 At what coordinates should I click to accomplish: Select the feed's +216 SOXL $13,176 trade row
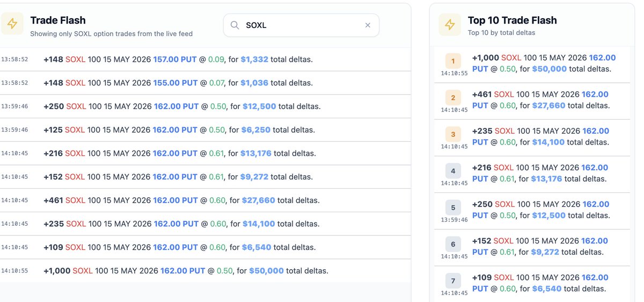pos(206,153)
